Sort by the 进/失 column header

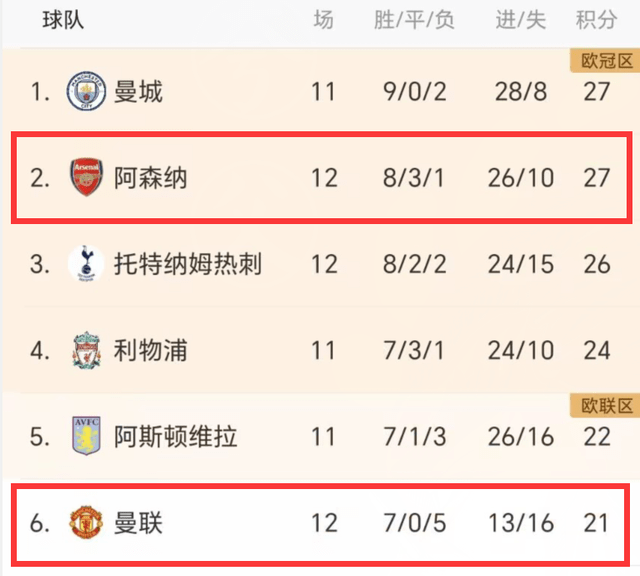coord(520,20)
